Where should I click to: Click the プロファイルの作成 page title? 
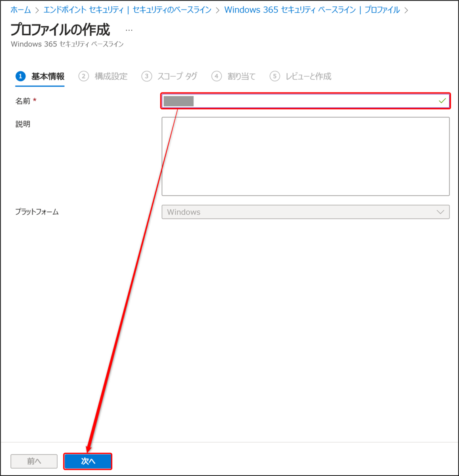click(x=60, y=30)
